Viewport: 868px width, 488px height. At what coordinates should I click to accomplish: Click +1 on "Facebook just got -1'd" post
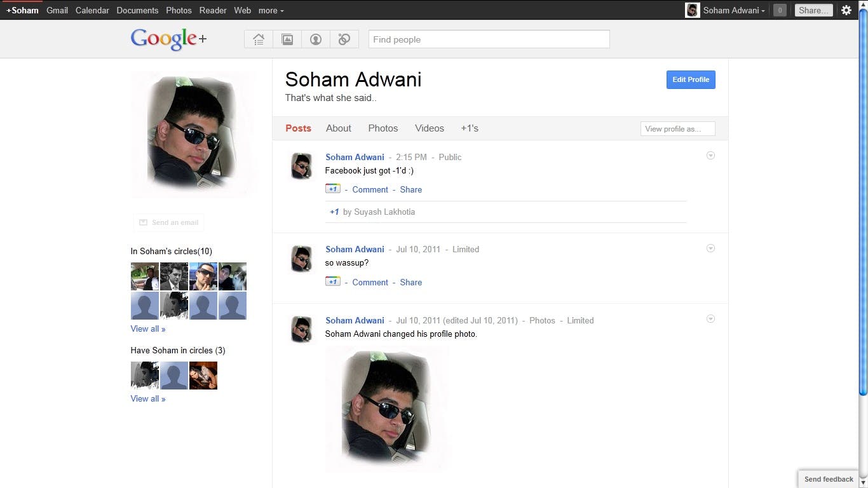pyautogui.click(x=332, y=189)
